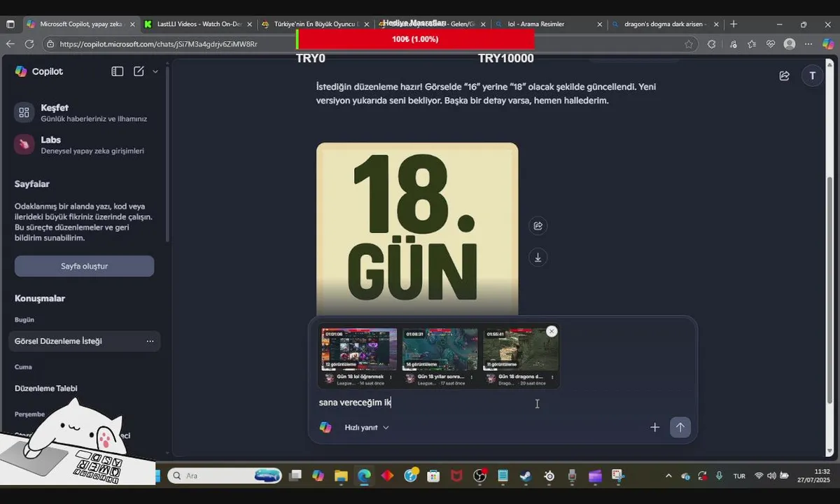Open options for Görsel Düzenleme İsteği chat
This screenshot has width=840, height=504.
tap(150, 341)
